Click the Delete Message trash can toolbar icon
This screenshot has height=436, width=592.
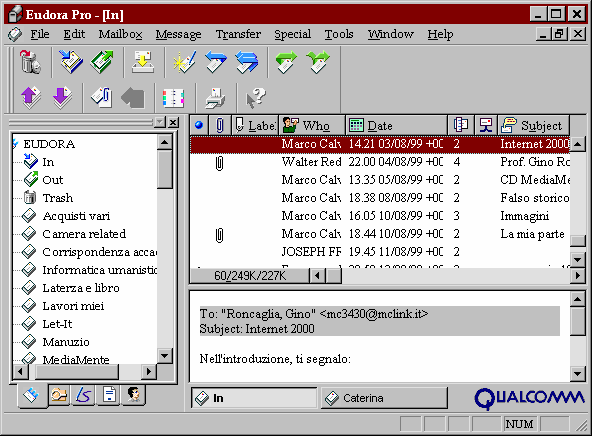(x=30, y=62)
